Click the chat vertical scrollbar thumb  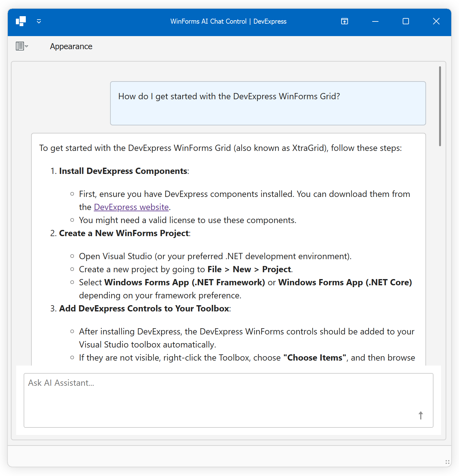tap(440, 106)
